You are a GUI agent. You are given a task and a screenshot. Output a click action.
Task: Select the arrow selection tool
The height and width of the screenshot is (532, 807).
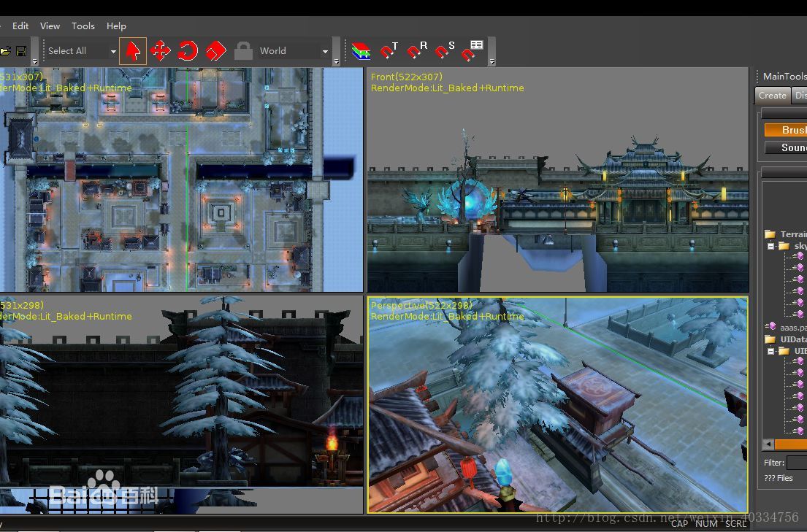(x=133, y=51)
